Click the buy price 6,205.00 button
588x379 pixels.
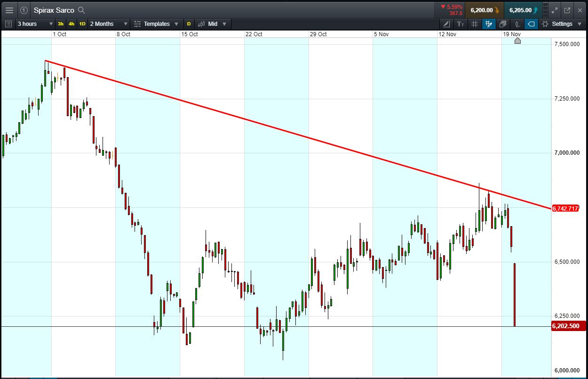click(523, 10)
